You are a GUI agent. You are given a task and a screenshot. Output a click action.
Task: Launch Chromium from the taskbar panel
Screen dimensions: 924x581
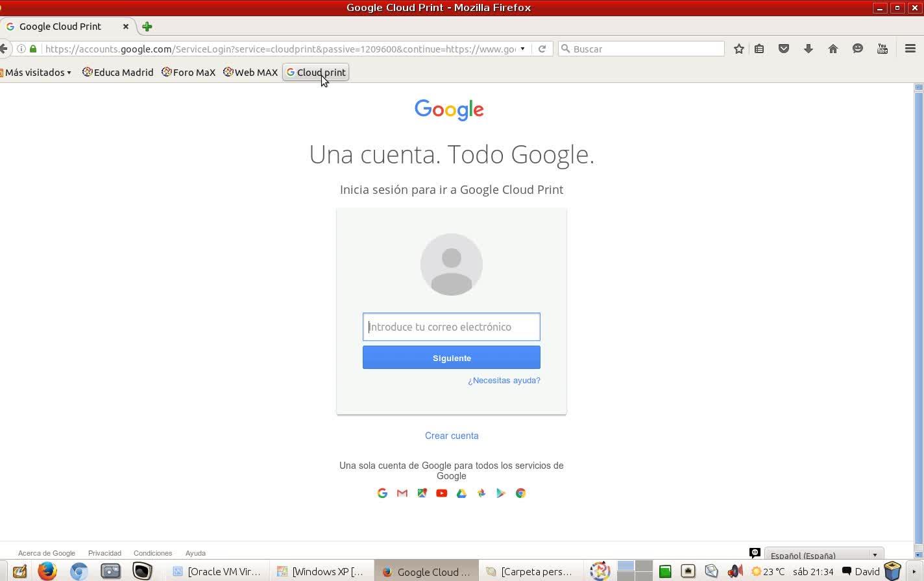(79, 571)
